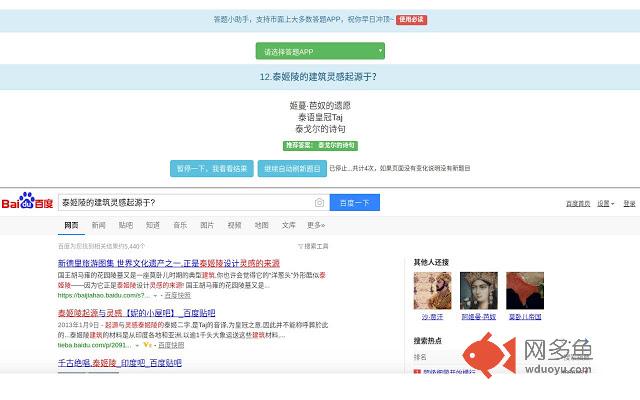Image resolution: width=640 pixels, height=400 pixels.
Task: Click the baijiahao.baidu.com green URL
Action: [104, 296]
